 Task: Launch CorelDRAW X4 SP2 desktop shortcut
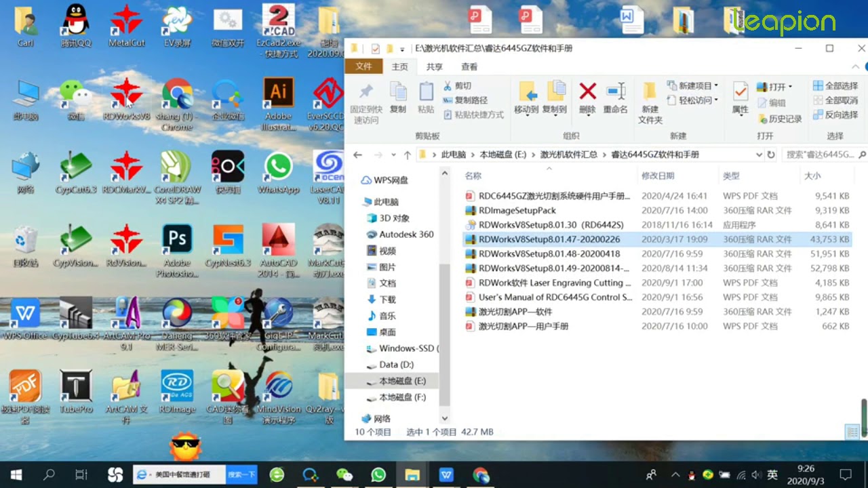(x=177, y=176)
